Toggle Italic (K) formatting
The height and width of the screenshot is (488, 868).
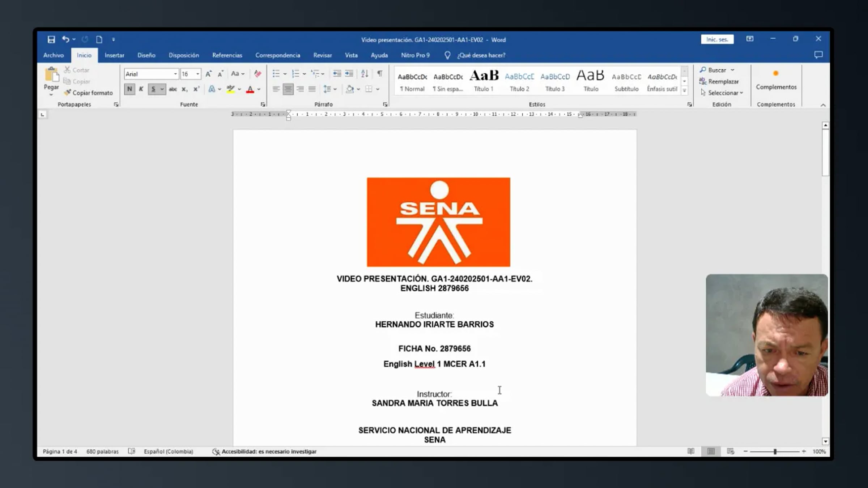click(x=141, y=89)
